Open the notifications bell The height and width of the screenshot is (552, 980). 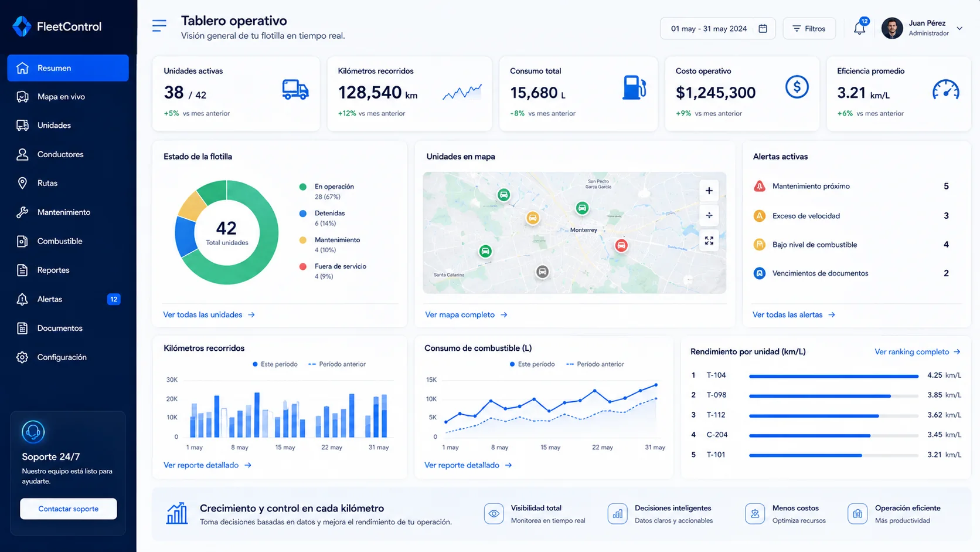pyautogui.click(x=859, y=28)
